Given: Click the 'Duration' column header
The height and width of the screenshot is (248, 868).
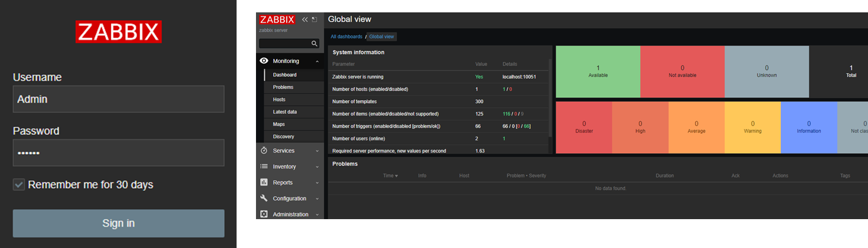Looking at the screenshot, I should 665,176.
